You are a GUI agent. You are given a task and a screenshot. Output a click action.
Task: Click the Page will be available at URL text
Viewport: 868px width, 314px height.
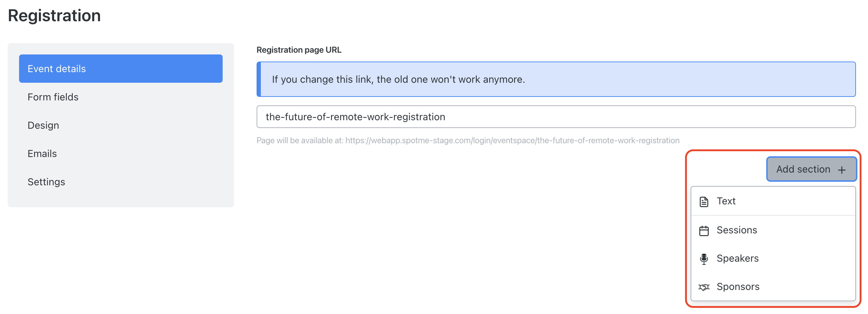[468, 140]
